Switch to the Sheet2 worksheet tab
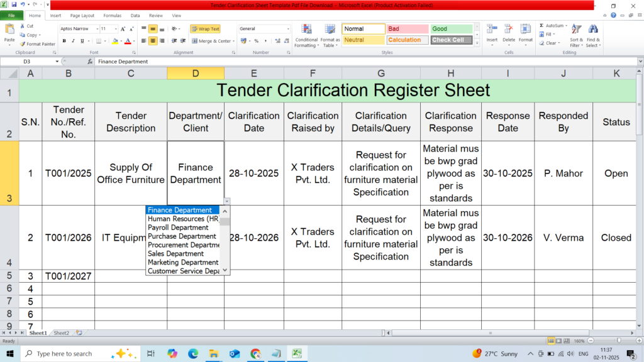The width and height of the screenshot is (644, 362). click(x=61, y=332)
